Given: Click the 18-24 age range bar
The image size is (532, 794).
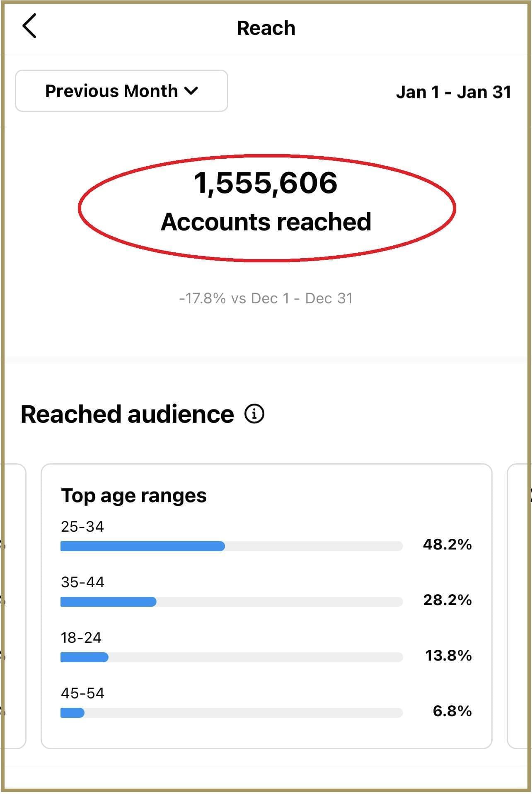Looking at the screenshot, I should (231, 657).
